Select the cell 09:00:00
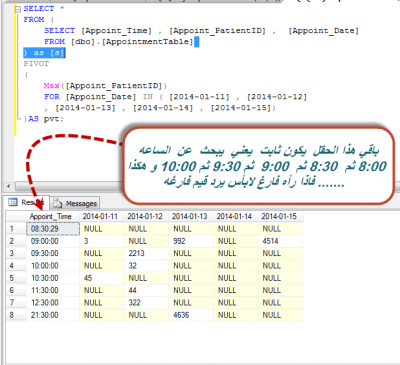Viewport: 400px width, 365px height. (x=53, y=241)
